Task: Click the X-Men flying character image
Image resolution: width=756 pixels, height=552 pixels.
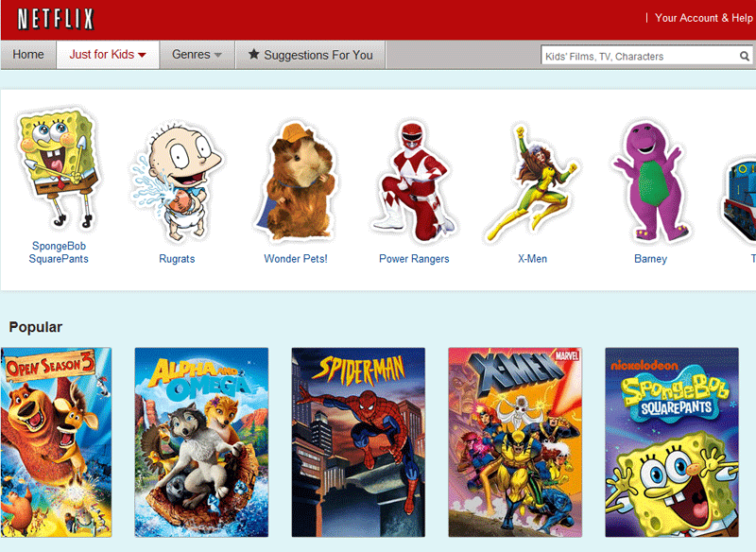Action: 532,183
